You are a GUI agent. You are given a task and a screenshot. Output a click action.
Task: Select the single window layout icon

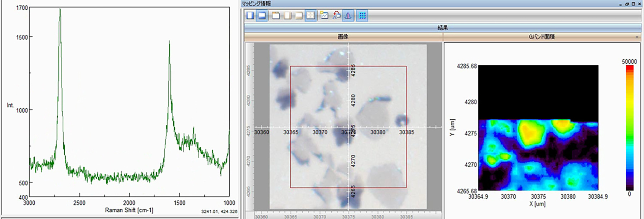click(276, 15)
